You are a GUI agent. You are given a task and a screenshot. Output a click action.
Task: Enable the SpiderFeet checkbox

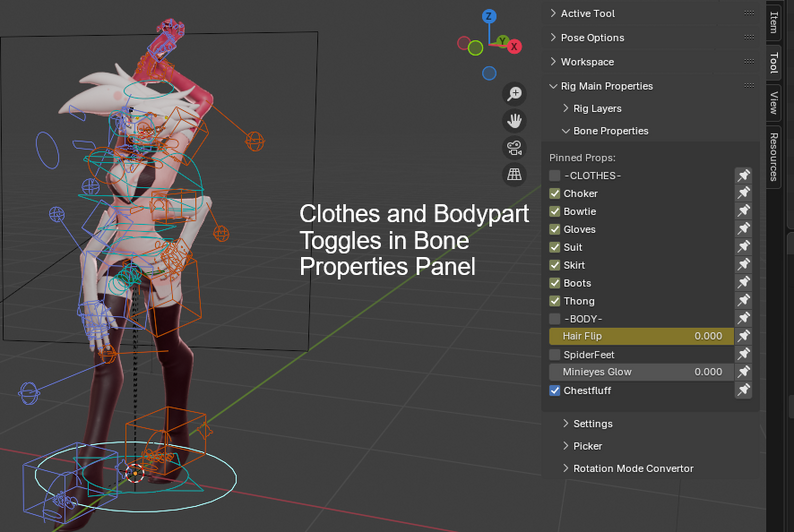tap(554, 354)
